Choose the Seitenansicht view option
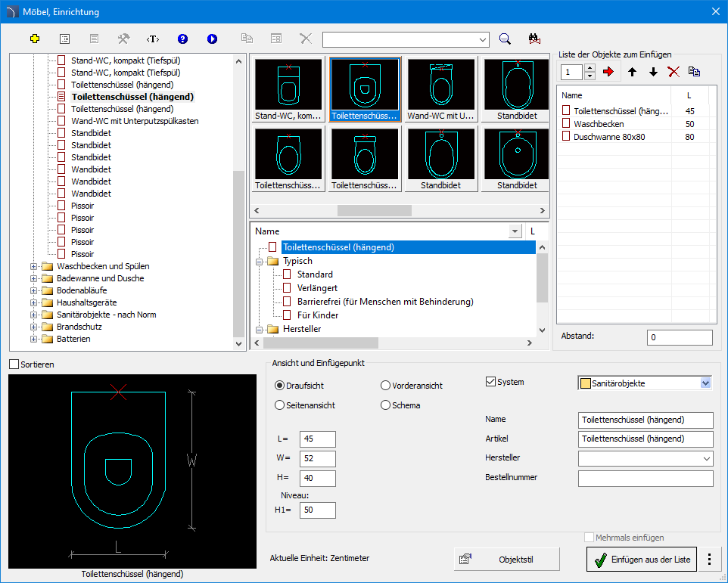 click(x=279, y=405)
